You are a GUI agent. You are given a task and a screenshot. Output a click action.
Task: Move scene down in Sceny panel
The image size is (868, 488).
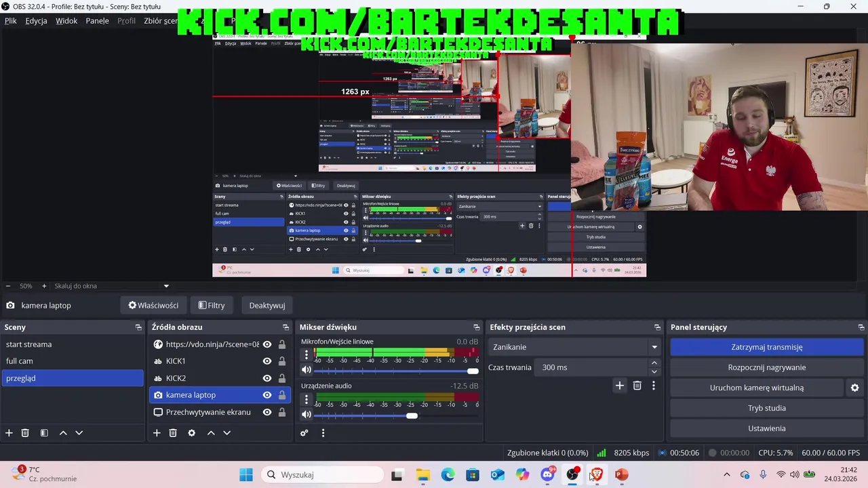pyautogui.click(x=79, y=433)
